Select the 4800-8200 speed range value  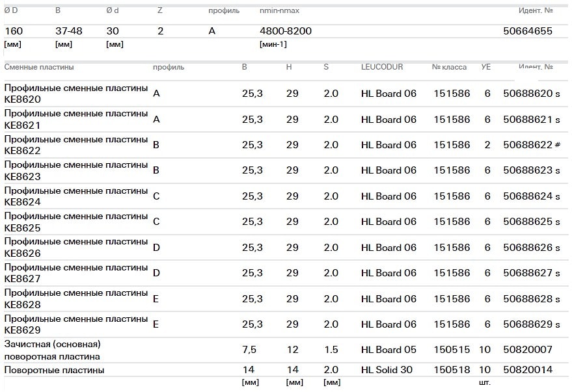coord(285,31)
